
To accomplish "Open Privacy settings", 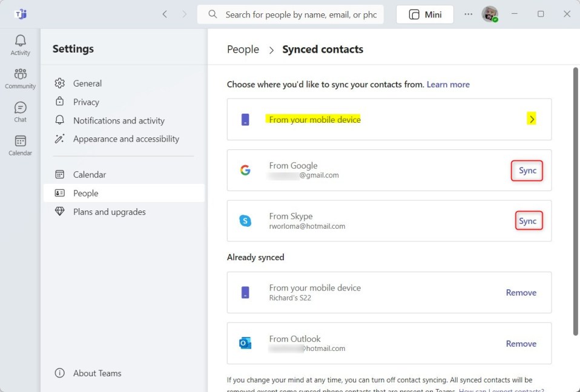I will 86,102.
